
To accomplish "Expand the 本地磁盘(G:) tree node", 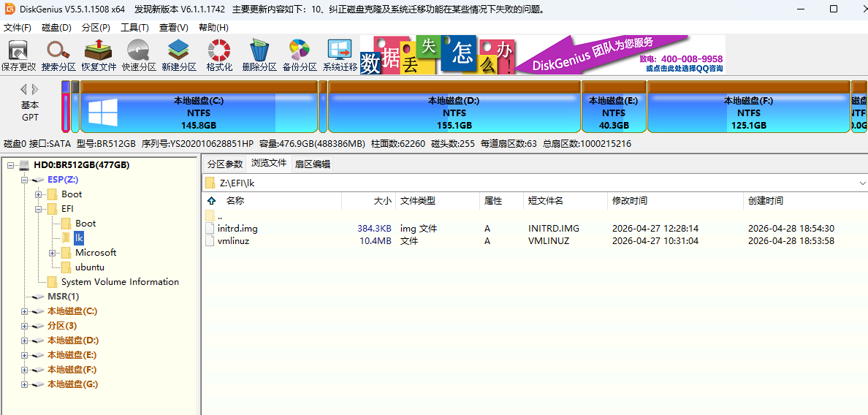I will 24,384.
